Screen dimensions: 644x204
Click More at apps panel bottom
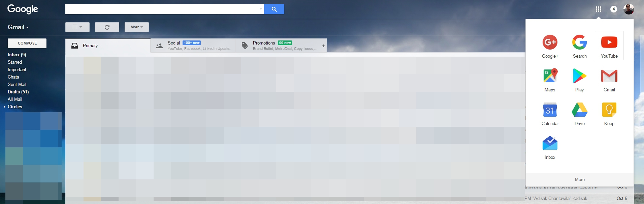[x=580, y=180]
